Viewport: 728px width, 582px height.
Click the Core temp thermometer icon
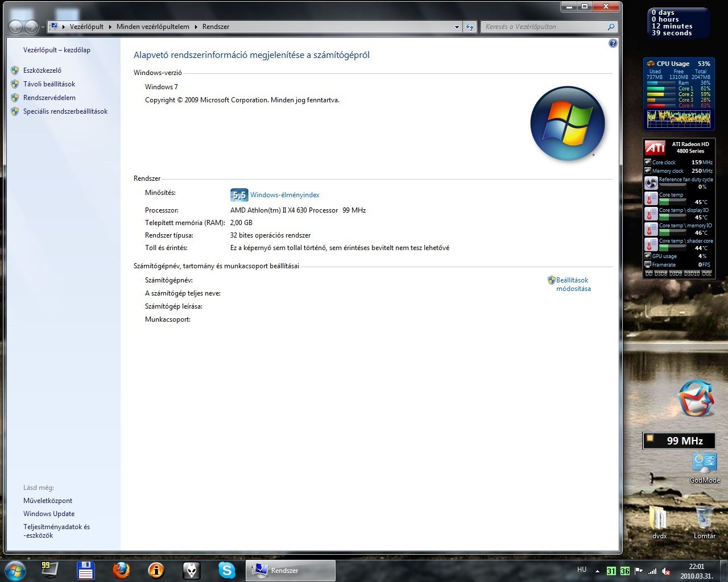[651, 198]
